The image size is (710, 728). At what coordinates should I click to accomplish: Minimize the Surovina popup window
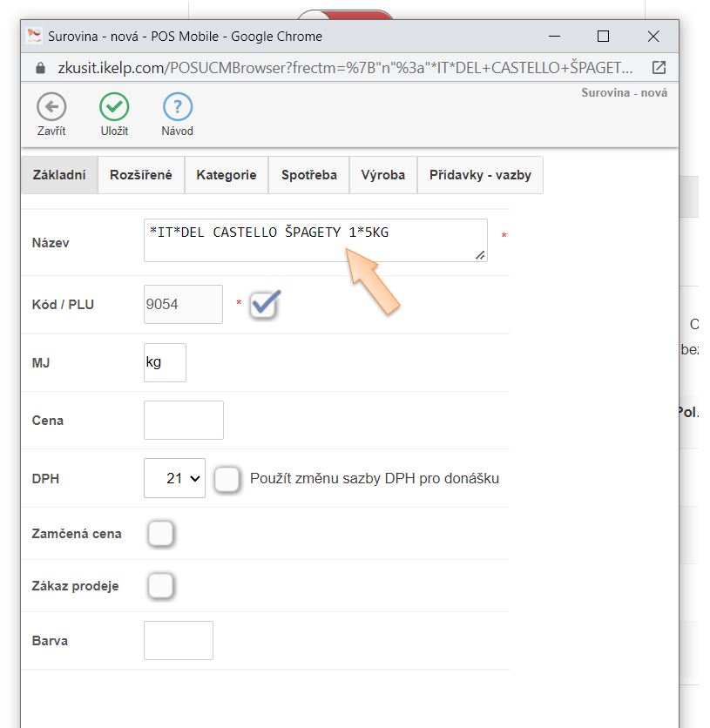pos(552,36)
